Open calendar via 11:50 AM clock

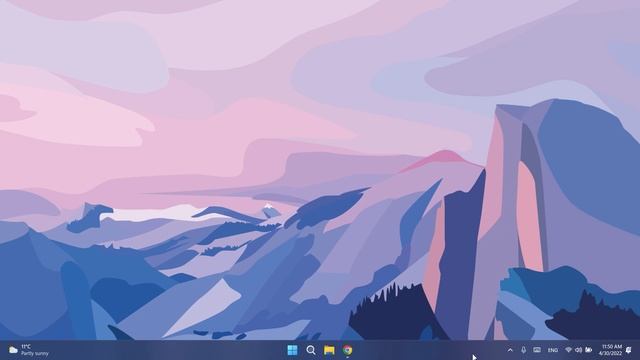click(611, 350)
